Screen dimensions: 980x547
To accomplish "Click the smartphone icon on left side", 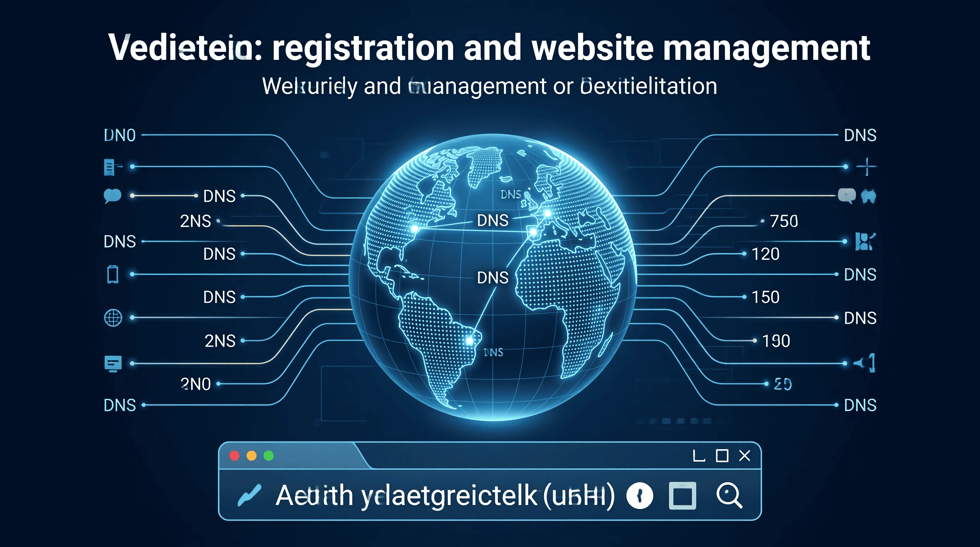I will click(x=113, y=274).
